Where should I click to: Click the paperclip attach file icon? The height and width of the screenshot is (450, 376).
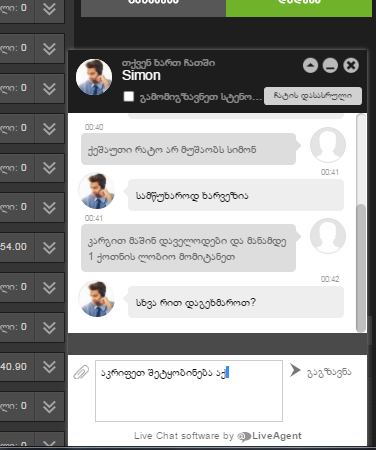[81, 372]
